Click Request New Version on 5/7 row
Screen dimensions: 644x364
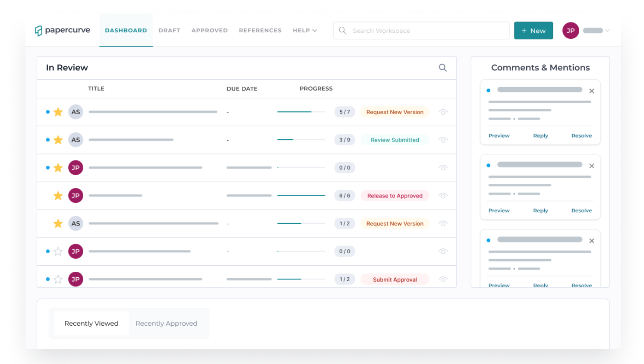(x=395, y=112)
